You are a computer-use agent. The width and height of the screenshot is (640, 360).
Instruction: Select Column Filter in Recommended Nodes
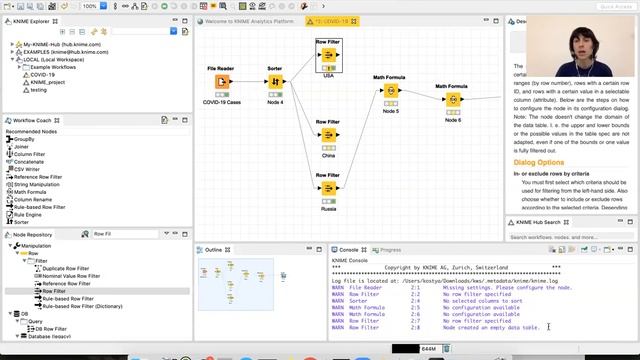[29, 154]
